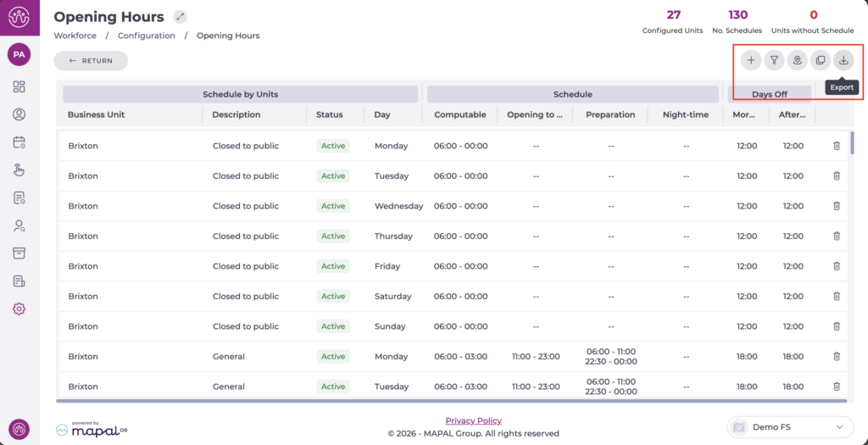Click the Export download icon
Screen dimensions: 868x445
click(x=843, y=60)
